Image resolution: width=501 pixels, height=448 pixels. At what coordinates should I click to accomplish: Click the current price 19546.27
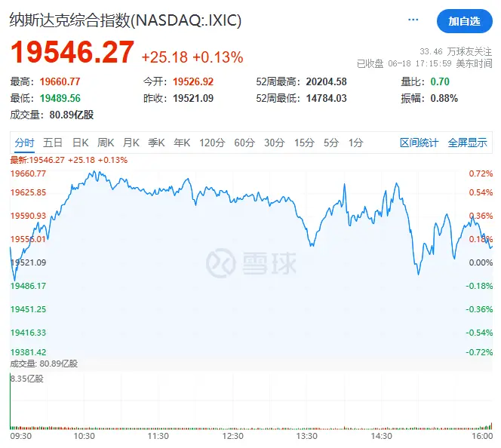coord(72,52)
